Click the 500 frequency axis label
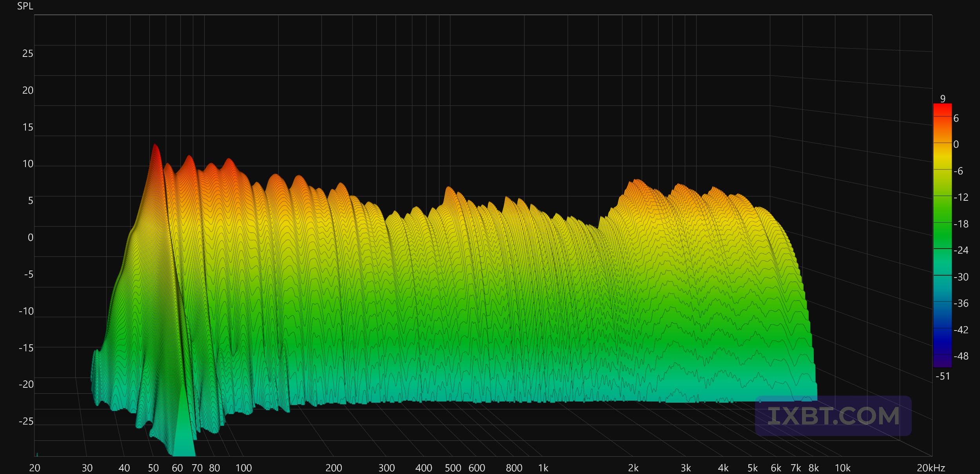 (x=453, y=468)
